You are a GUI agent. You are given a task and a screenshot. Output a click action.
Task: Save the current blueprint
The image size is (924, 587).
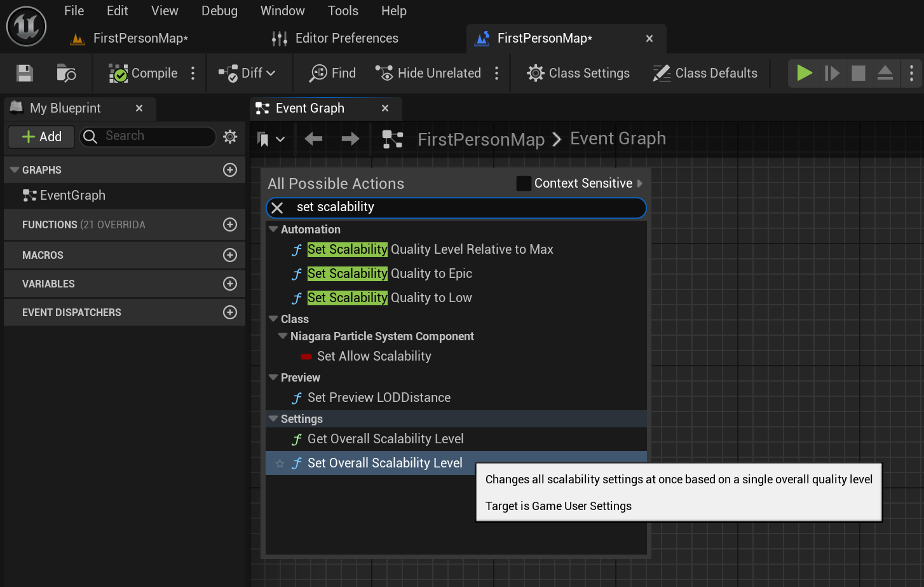pos(24,73)
